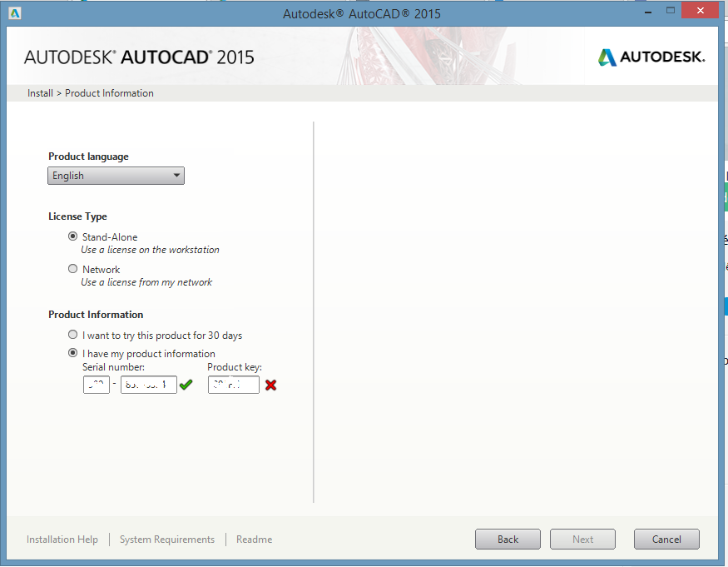Image resolution: width=728 pixels, height=567 pixels.
Task: Click the arrow on the English combo box
Action: pyautogui.click(x=176, y=176)
